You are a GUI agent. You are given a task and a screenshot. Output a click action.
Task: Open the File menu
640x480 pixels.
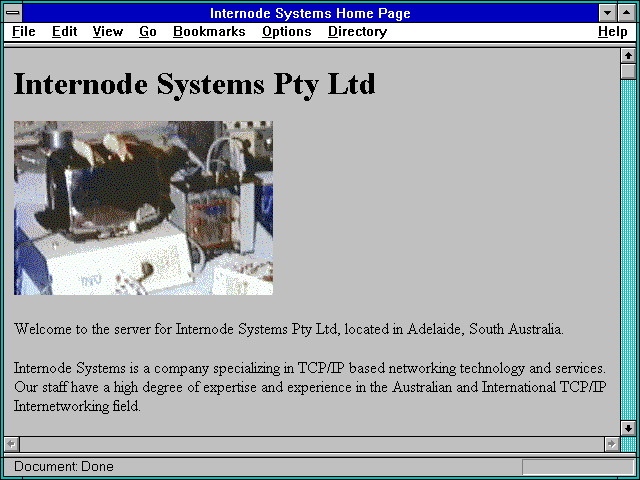pyautogui.click(x=24, y=32)
